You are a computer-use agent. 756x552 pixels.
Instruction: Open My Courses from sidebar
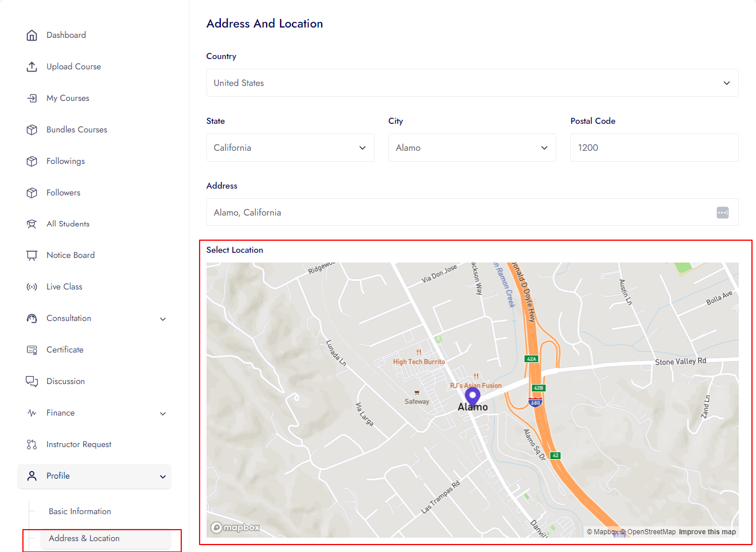pyautogui.click(x=68, y=98)
